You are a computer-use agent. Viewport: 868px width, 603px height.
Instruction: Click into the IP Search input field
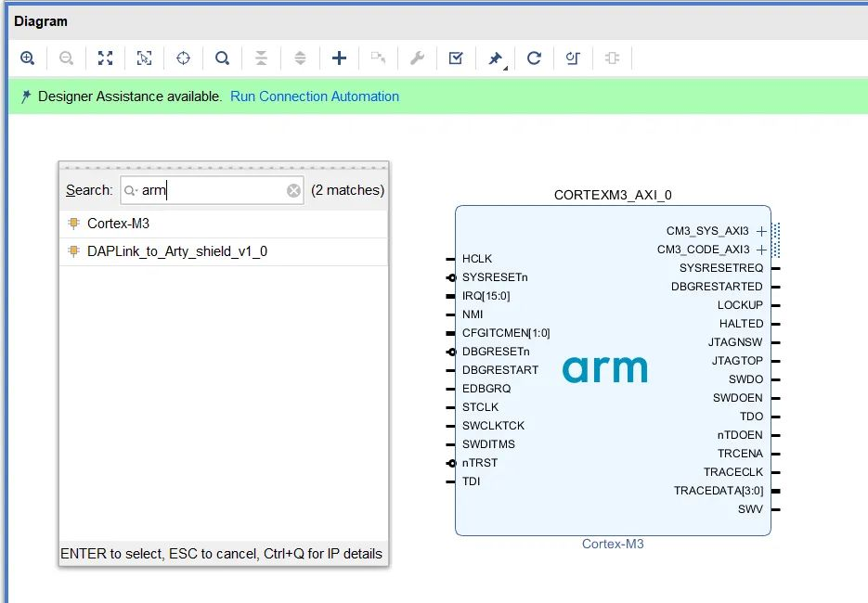[212, 190]
